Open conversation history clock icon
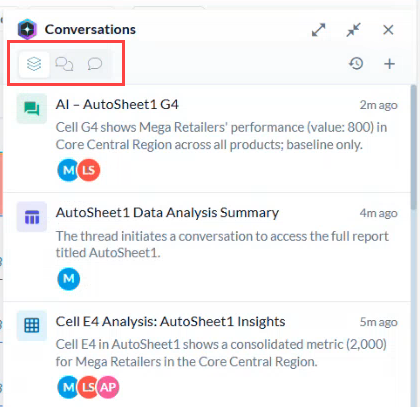 (356, 63)
